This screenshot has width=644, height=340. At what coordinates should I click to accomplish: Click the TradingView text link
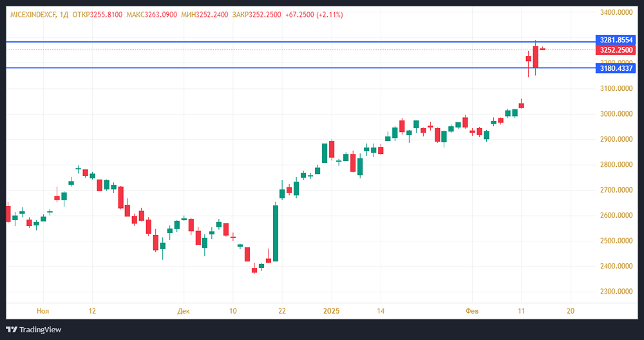pyautogui.click(x=40, y=330)
